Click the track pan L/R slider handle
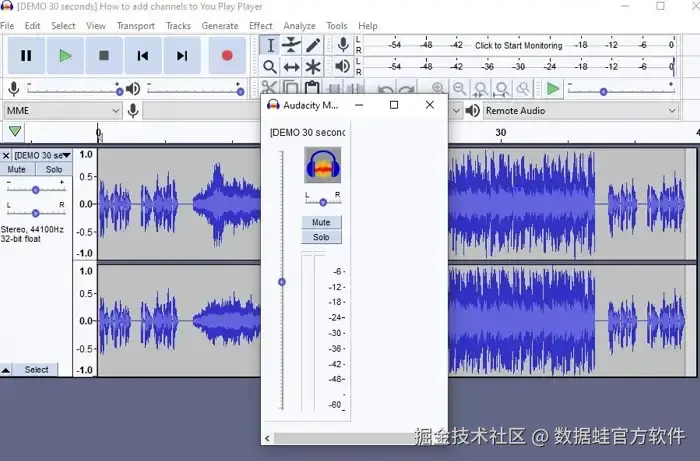Screen dimensions: 700x461 coord(35,213)
